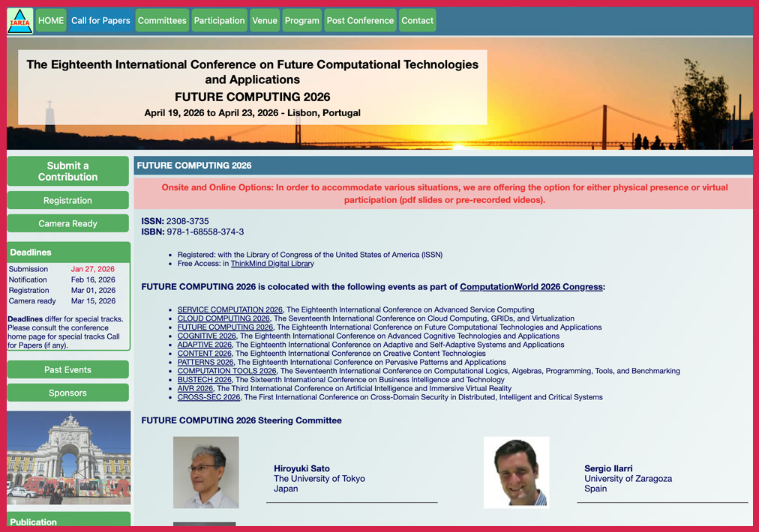759x532 pixels.
Task: Go to the Contact page
Action: click(x=417, y=20)
